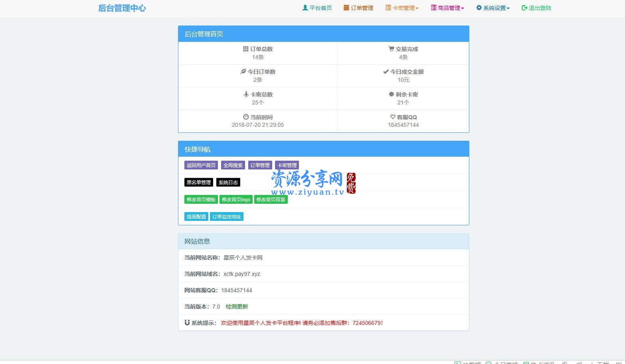Open 订单管理 in the top navigation bar
This screenshot has width=625, height=364.
pos(358,8)
